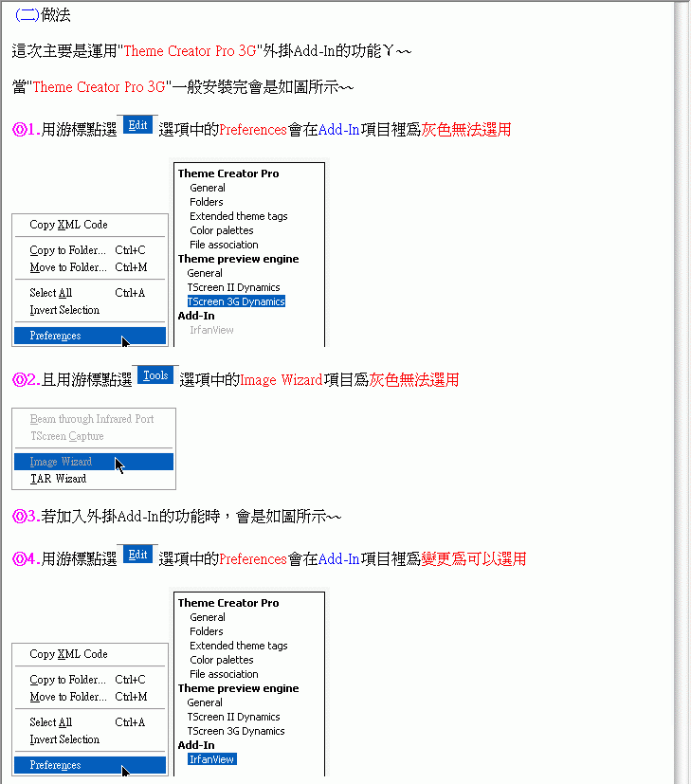Click grayed TScreen Capture menu item

tap(67, 436)
